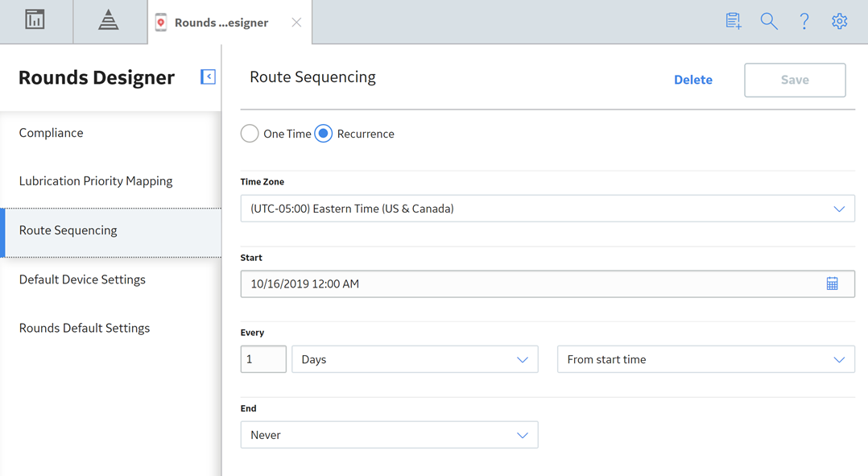
Task: Click the add record clipboard icon
Action: [x=734, y=21]
